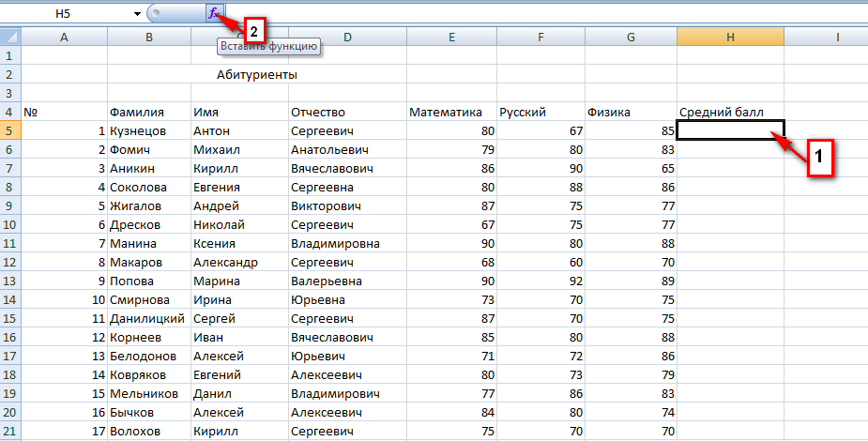
Task: Click the formula bar input area
Action: point(547,14)
